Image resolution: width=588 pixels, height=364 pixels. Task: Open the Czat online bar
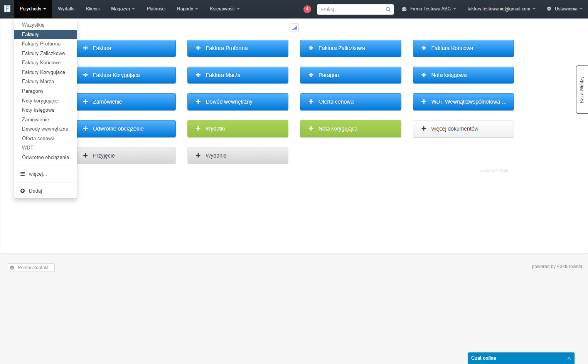521,358
